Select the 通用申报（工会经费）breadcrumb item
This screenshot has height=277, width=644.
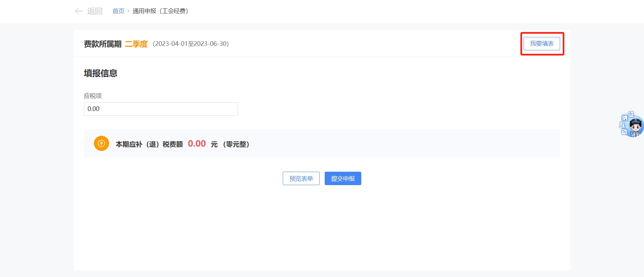tap(160, 11)
